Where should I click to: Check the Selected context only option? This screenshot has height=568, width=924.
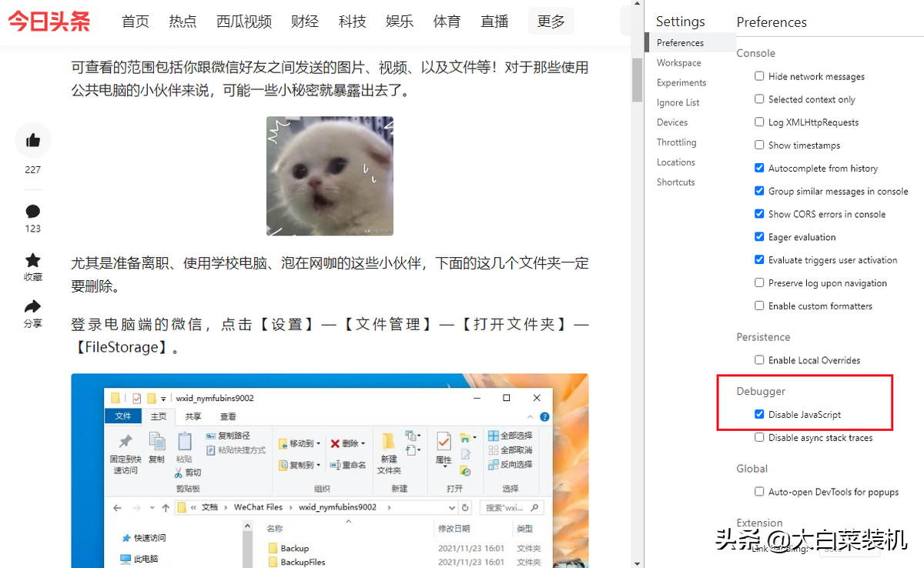tap(760, 99)
